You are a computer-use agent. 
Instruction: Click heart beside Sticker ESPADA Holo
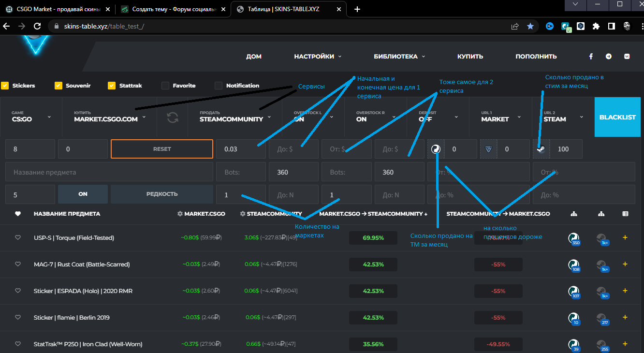click(18, 291)
